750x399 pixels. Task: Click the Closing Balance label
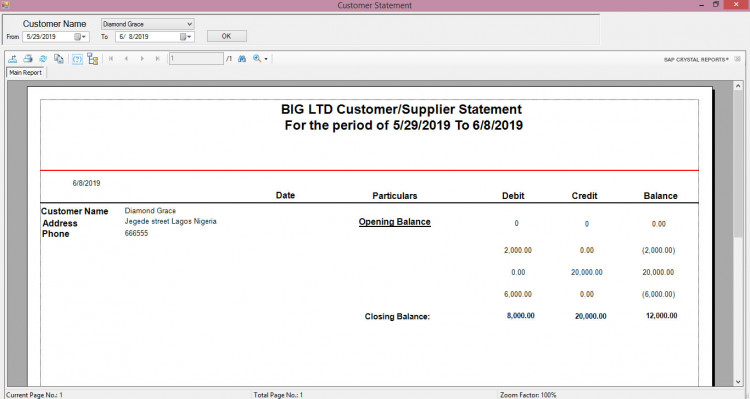(x=397, y=317)
